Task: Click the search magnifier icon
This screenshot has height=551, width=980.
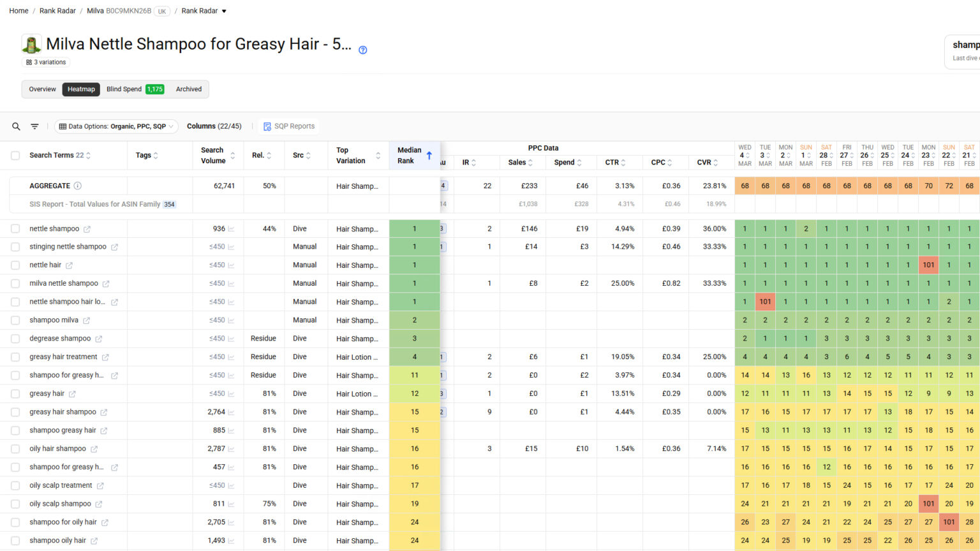Action: [x=16, y=126]
